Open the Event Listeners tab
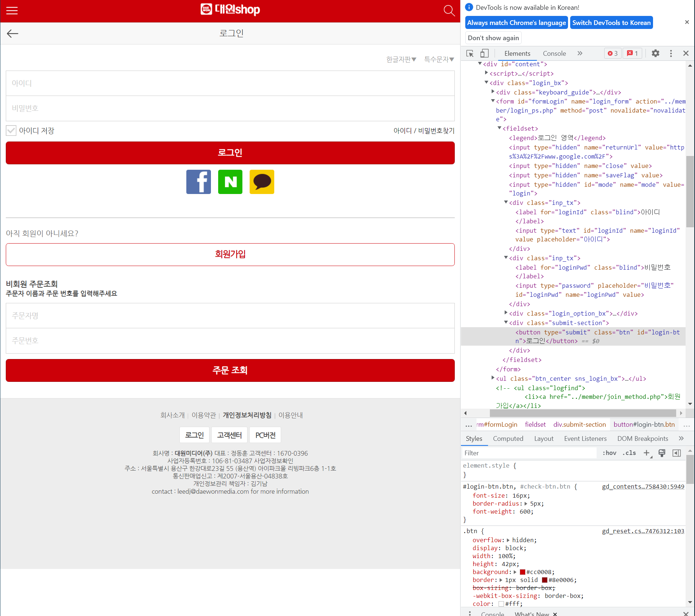695x616 pixels. [585, 438]
